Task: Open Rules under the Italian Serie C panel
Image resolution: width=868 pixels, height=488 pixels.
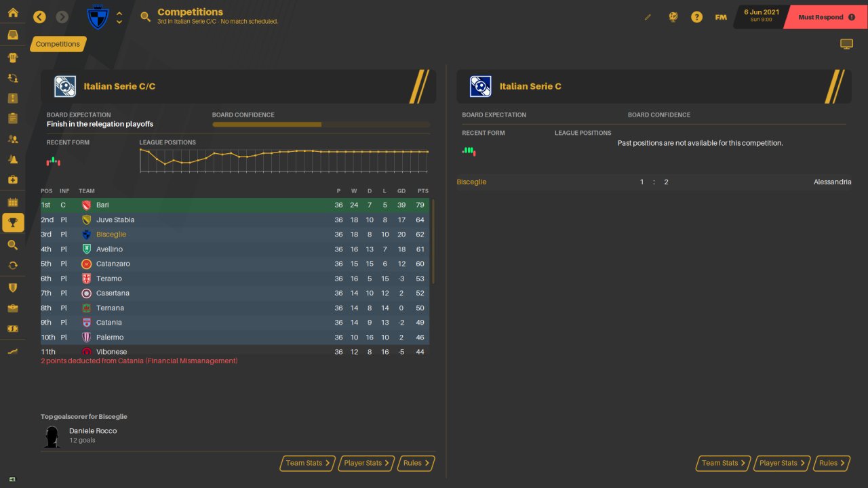Action: (x=832, y=463)
